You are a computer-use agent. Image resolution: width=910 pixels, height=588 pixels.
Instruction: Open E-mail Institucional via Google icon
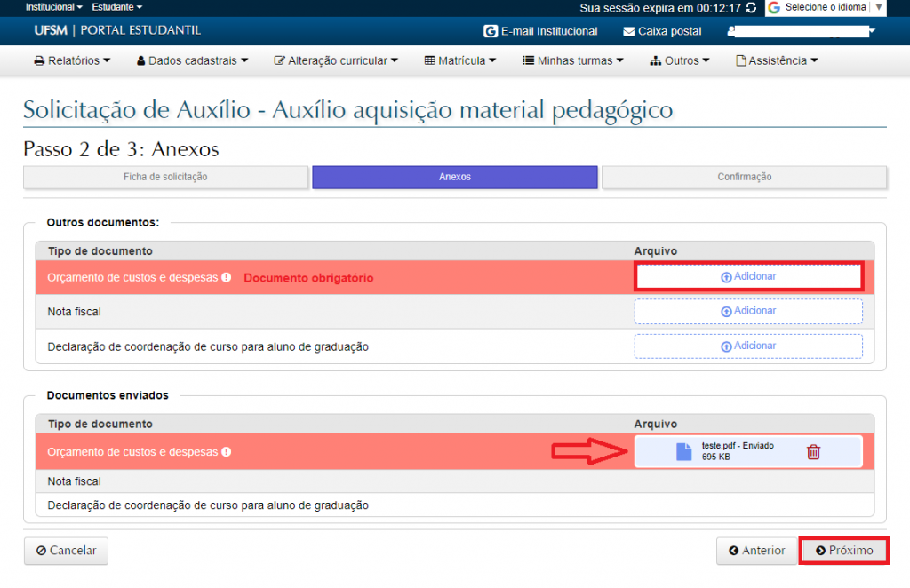point(491,31)
